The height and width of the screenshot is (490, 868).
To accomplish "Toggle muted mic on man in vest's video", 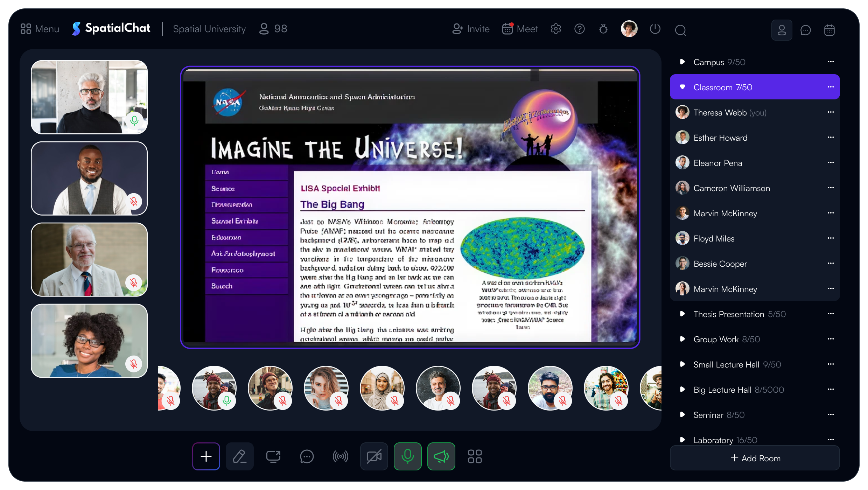I will (x=134, y=202).
